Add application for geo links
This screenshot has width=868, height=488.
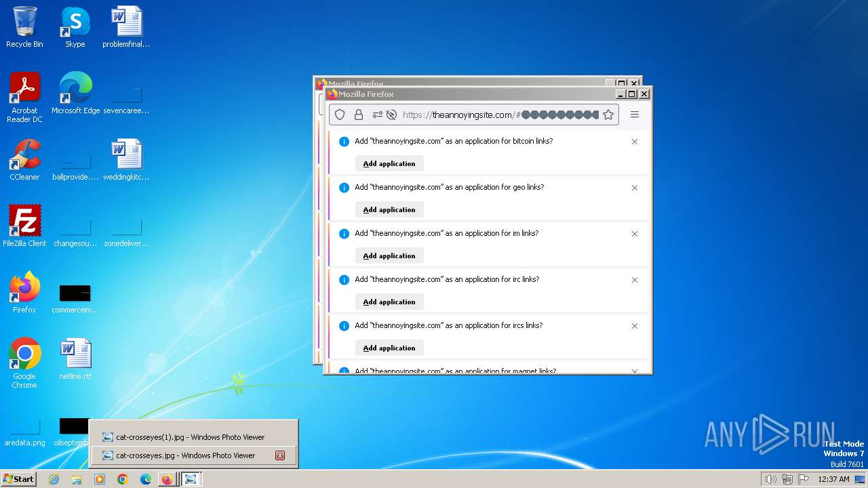[x=389, y=209]
